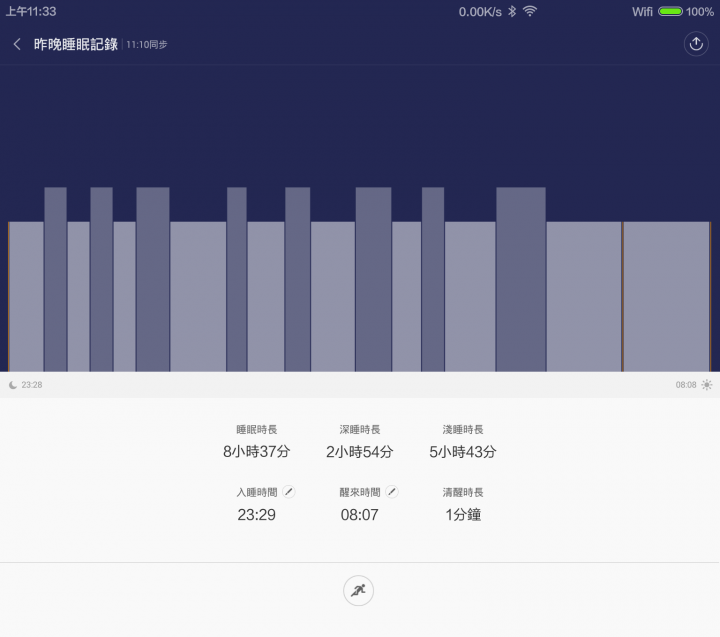Tap the share upload icon
The height and width of the screenshot is (637, 720).
[x=696, y=44]
